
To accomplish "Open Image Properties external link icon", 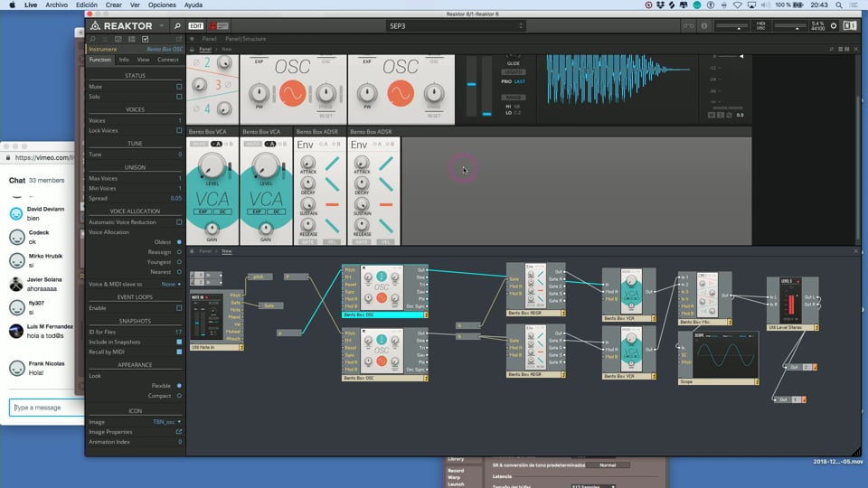I will pyautogui.click(x=179, y=432).
